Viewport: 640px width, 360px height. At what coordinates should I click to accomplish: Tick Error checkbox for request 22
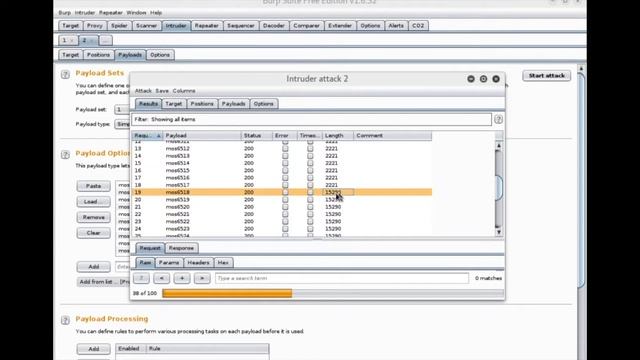pos(285,214)
